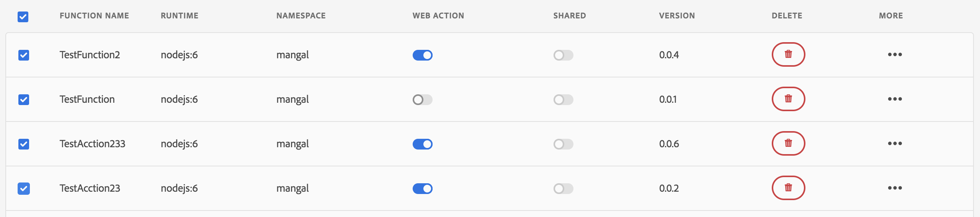Enable web action for TestFunction

pos(423,100)
